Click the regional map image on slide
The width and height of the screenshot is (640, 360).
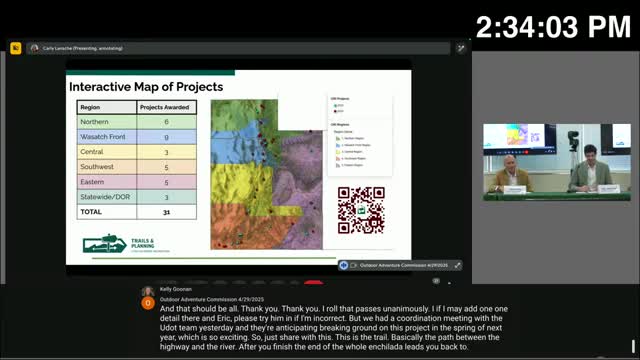(267, 174)
